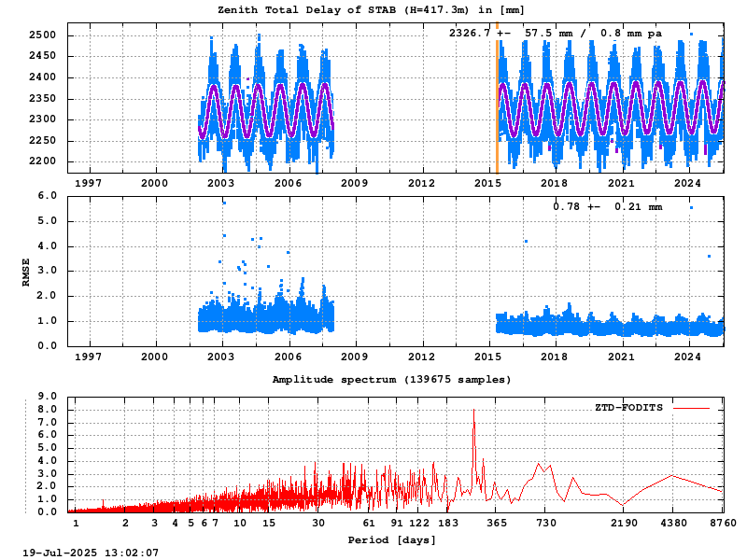Click the "2450" tick label on the ZTD axis
The width and height of the screenshot is (747, 560).
42,56
